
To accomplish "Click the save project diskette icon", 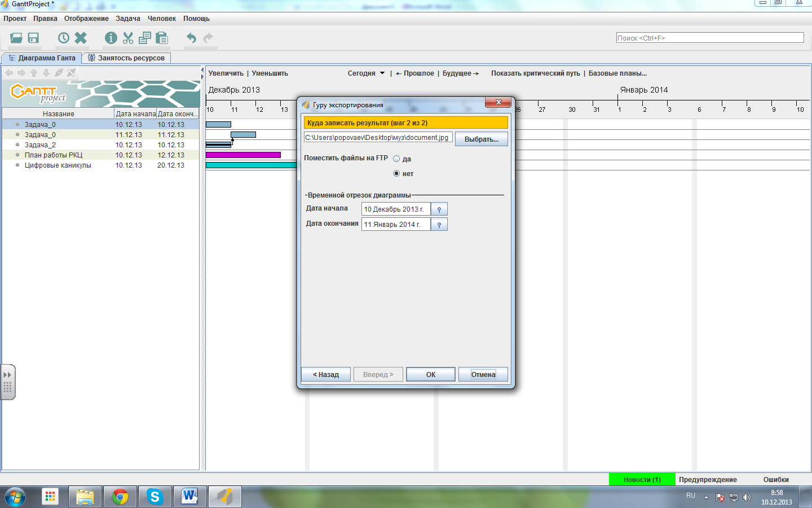I will [33, 38].
